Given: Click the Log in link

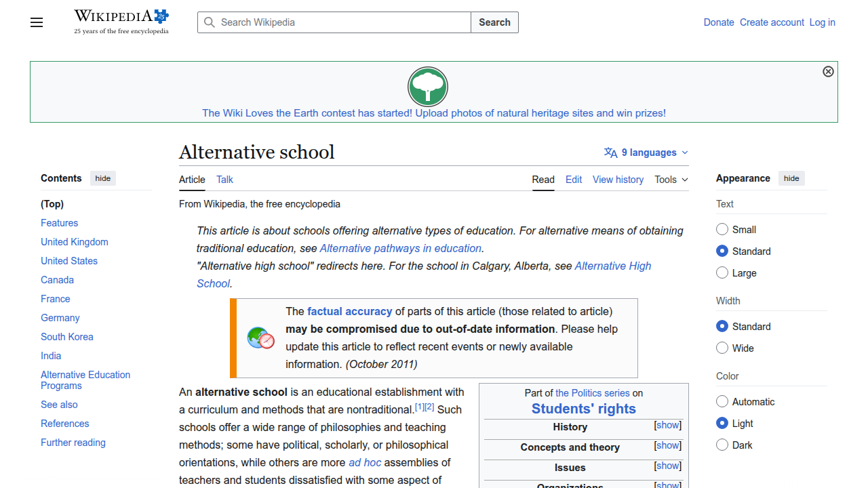Looking at the screenshot, I should tap(823, 22).
